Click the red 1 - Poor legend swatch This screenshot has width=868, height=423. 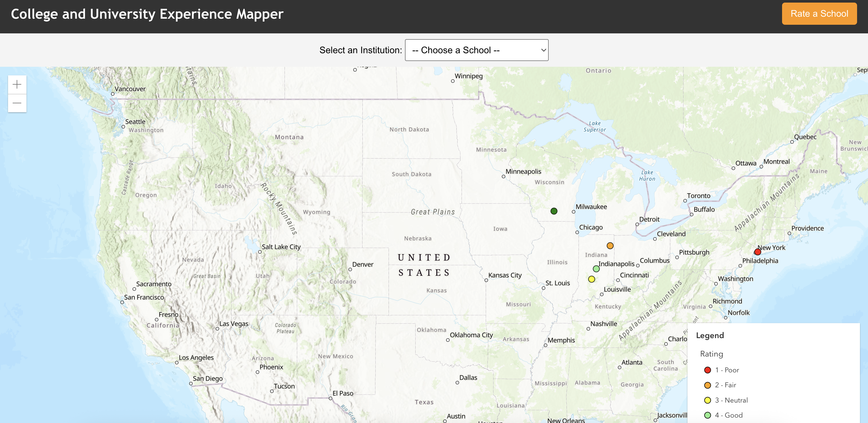click(x=707, y=370)
